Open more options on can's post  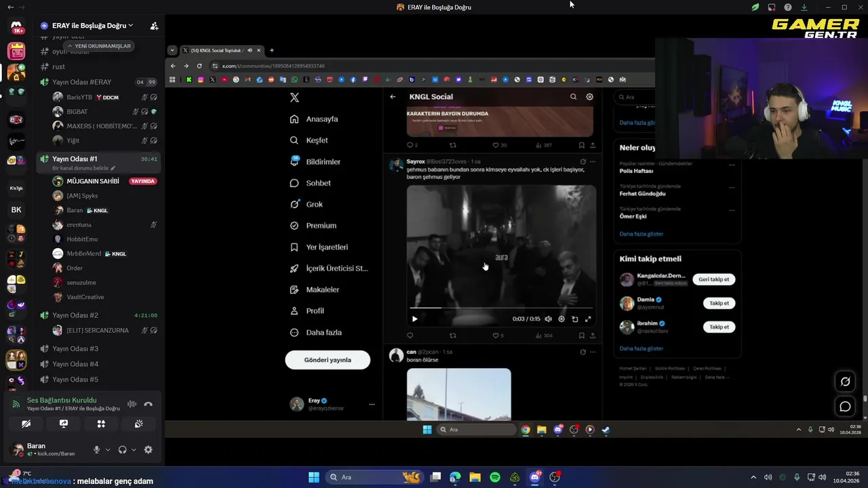click(593, 352)
